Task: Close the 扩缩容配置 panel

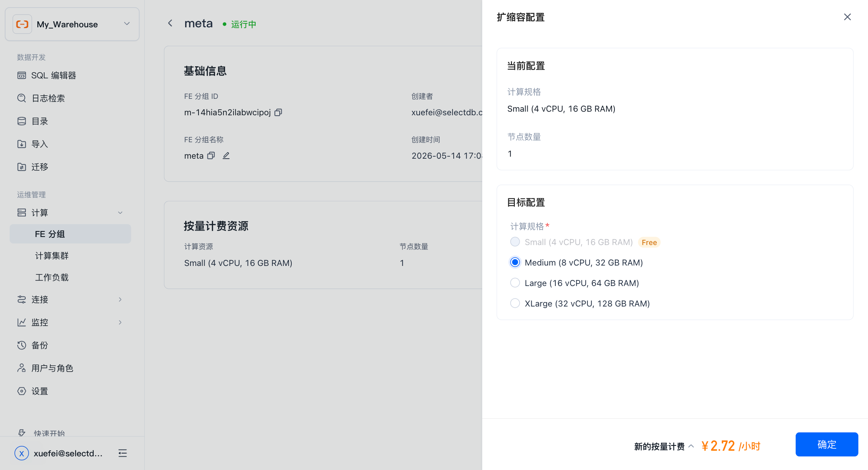Action: (848, 17)
